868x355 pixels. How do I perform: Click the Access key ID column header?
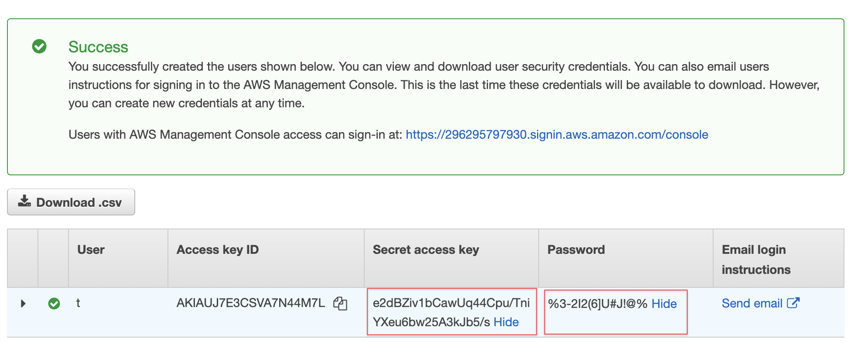pyautogui.click(x=218, y=250)
